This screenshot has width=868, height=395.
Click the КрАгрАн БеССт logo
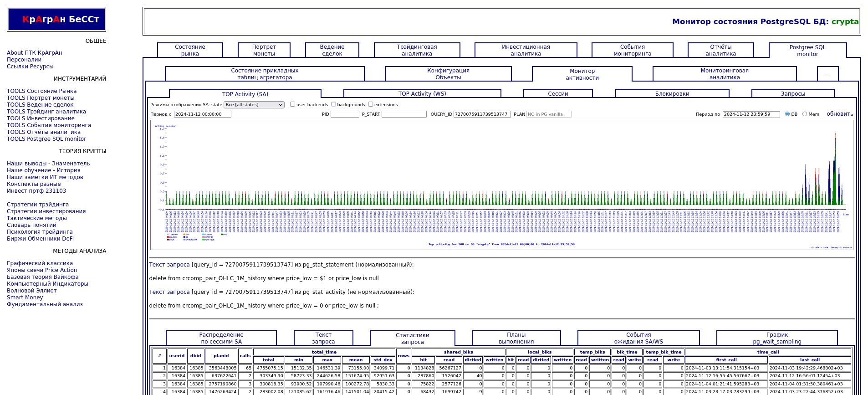[56, 20]
